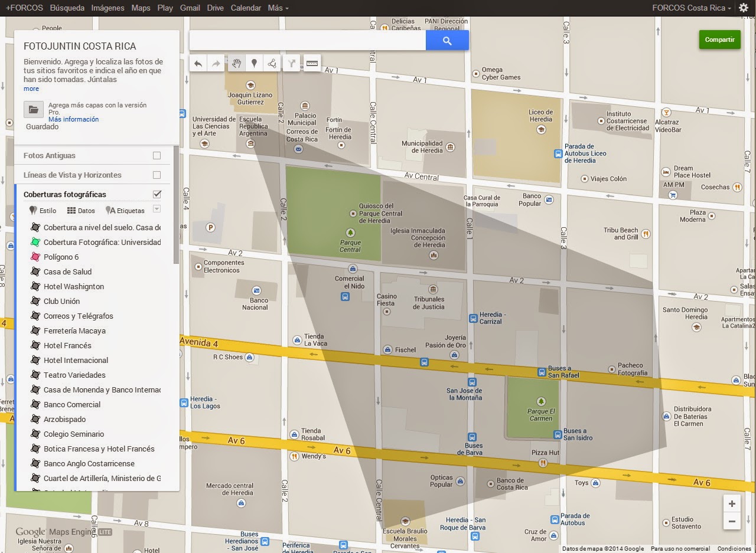
Task: Uncheck the Coberturas fotográficas layer checkbox
Action: (157, 194)
